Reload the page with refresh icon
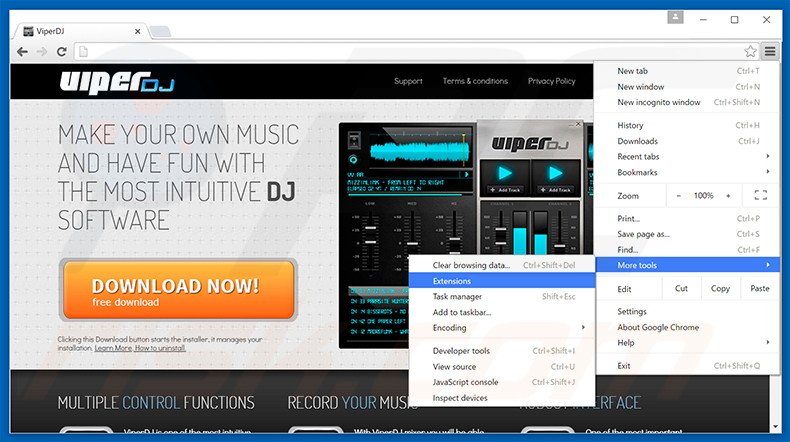This screenshot has width=790, height=442. (61, 51)
